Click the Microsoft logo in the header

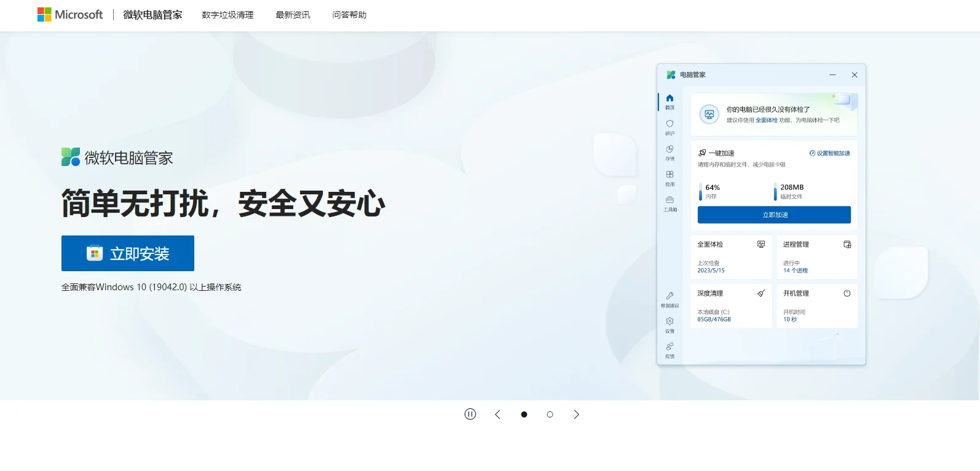pyautogui.click(x=70, y=15)
